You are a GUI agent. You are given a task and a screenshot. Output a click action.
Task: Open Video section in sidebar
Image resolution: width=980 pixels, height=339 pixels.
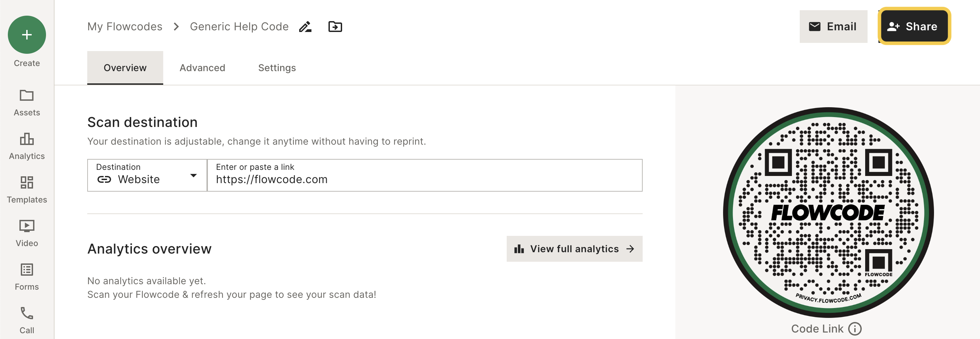click(x=27, y=233)
